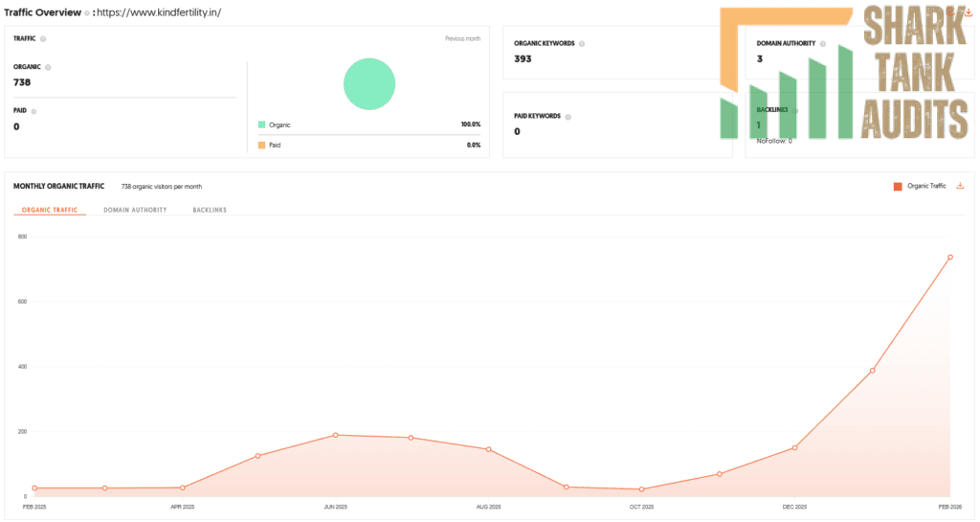Click the "0.0%" paid percentage

(474, 145)
